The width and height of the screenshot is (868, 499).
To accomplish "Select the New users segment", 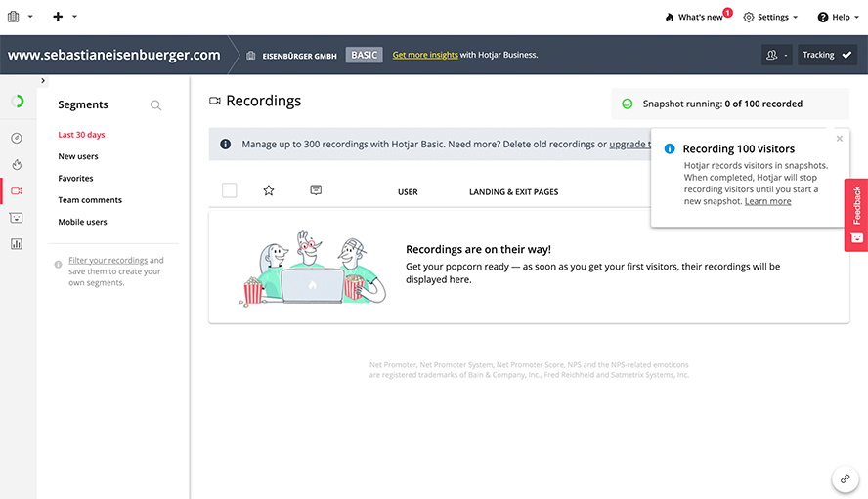I will 78,156.
